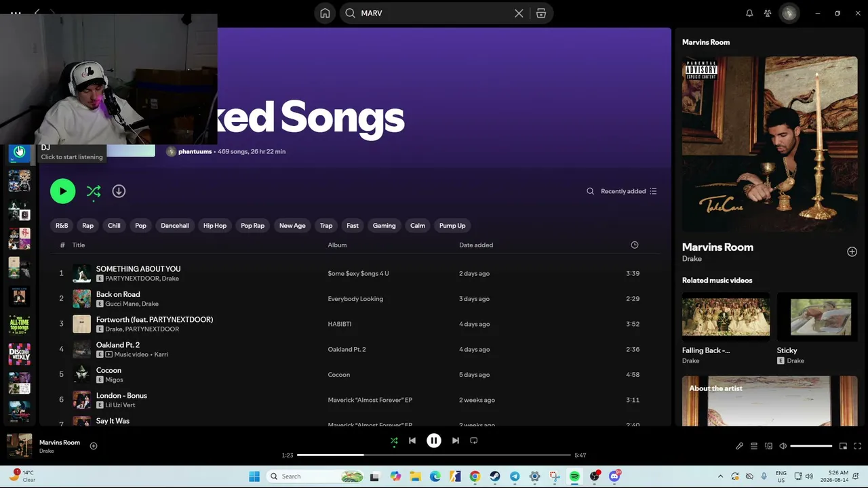Skip to the previous track

pos(412,441)
